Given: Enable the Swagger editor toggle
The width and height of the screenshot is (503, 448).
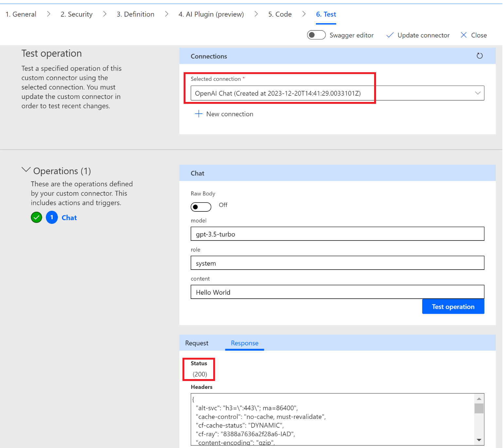Looking at the screenshot, I should tap(316, 35).
